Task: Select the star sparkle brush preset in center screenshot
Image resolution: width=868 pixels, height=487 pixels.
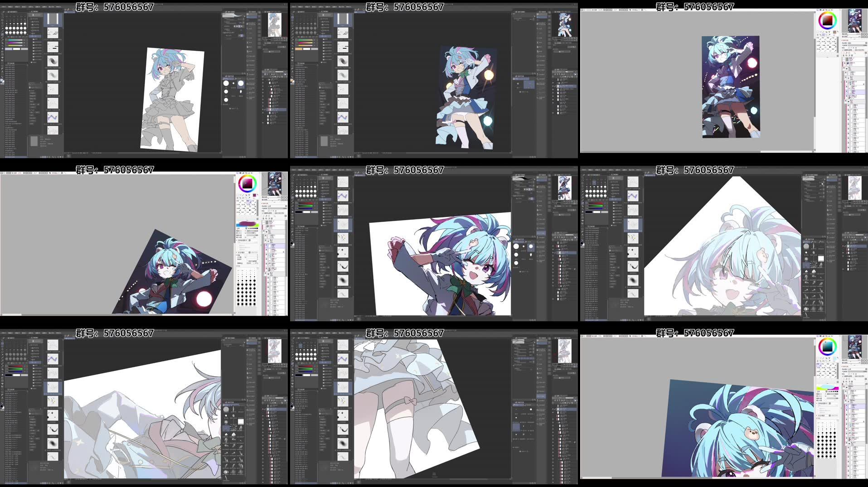Action: coord(343,252)
